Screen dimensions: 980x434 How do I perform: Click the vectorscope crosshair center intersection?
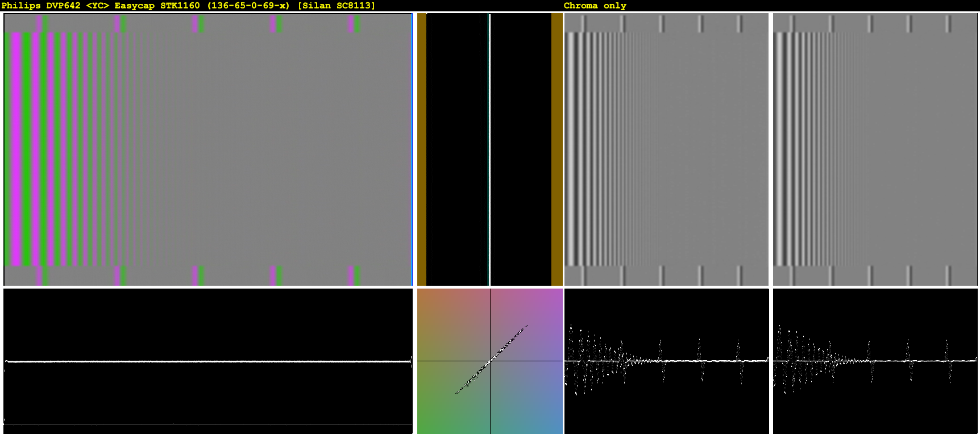coord(490,361)
